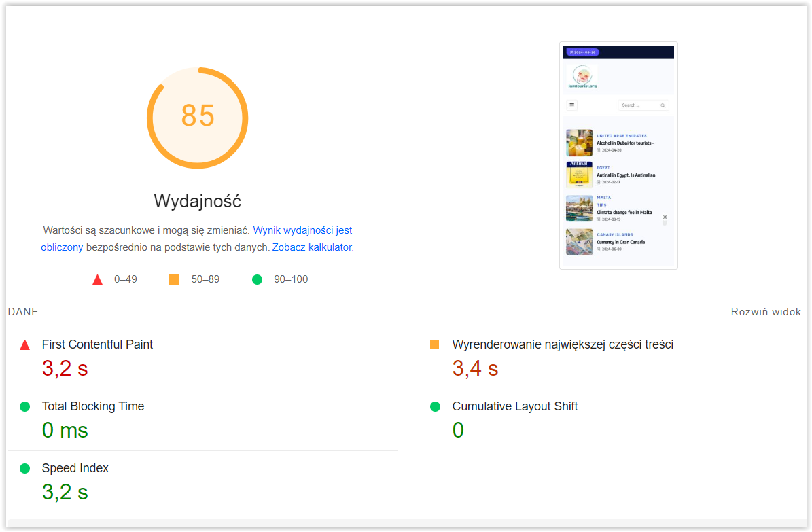
Task: Click the green circle legend icon for 90–100
Action: [x=257, y=280]
